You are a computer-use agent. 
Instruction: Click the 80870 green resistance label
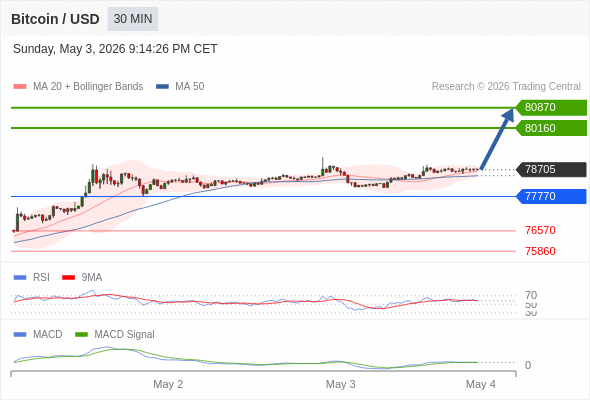click(551, 108)
